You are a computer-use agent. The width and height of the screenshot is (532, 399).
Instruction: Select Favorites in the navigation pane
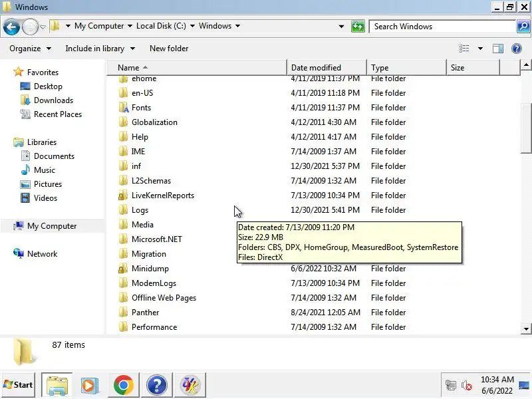43,72
